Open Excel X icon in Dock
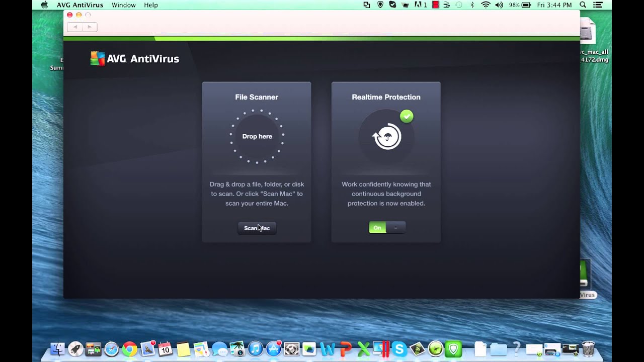The image size is (644, 362). tap(363, 349)
